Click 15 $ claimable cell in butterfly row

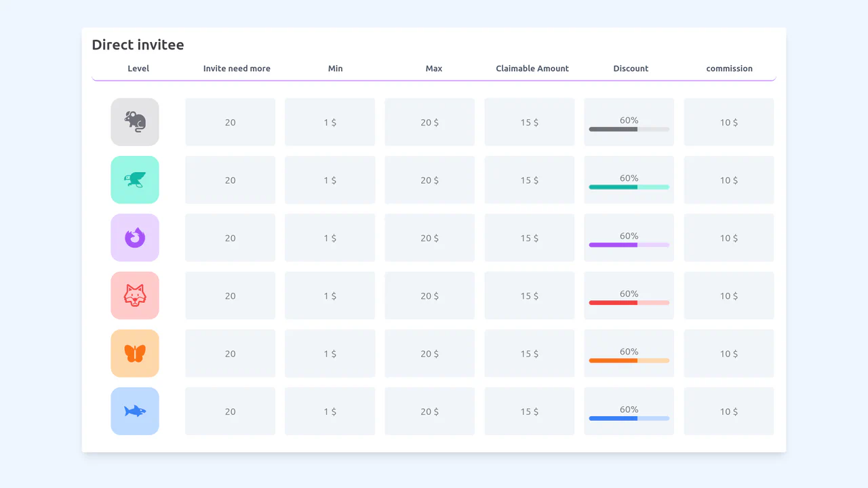(x=530, y=353)
